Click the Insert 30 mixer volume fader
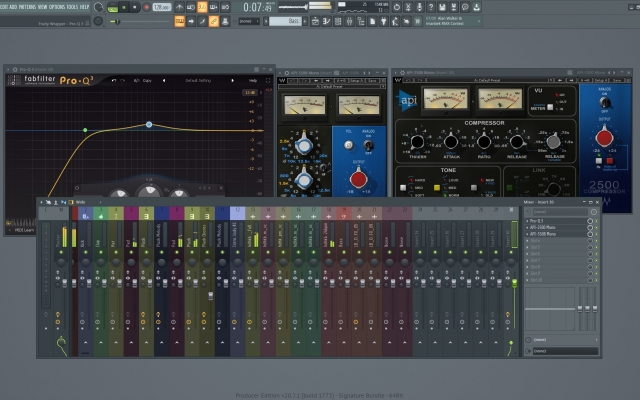This screenshot has width=640, height=400. tap(514, 282)
